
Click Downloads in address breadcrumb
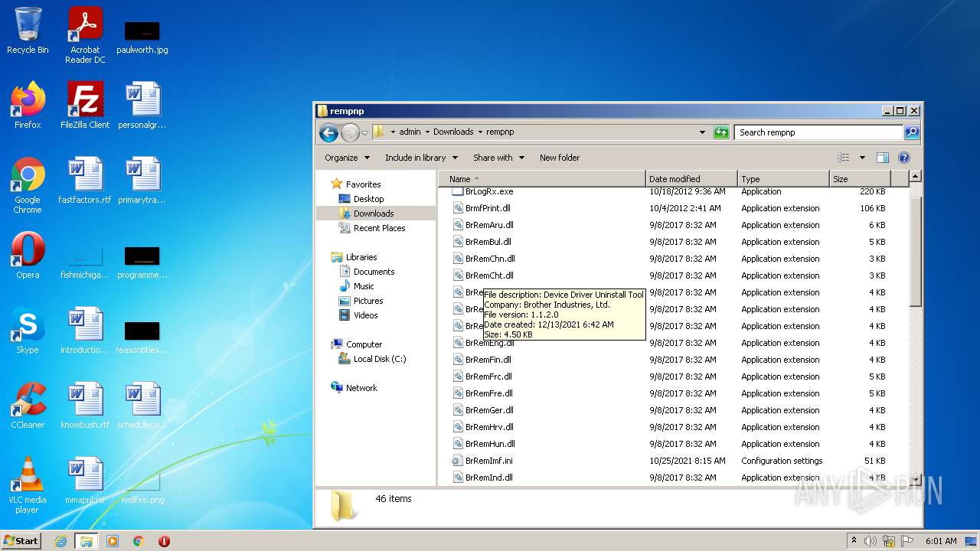pos(453,132)
